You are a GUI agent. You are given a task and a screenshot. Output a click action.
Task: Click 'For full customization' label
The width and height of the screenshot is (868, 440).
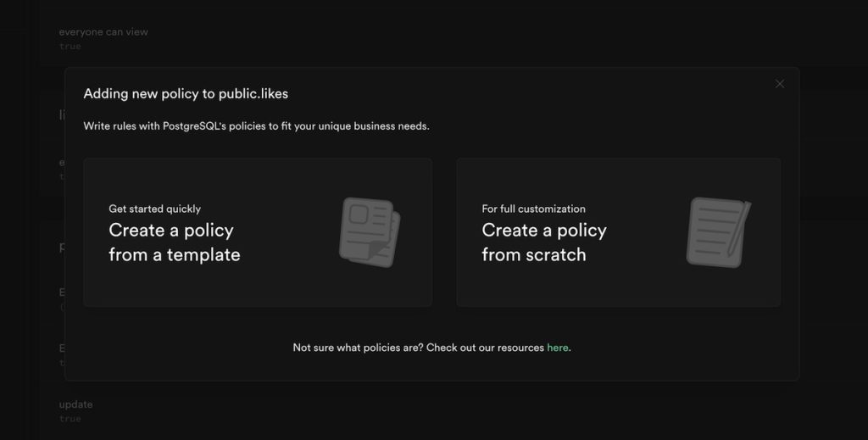(534, 209)
